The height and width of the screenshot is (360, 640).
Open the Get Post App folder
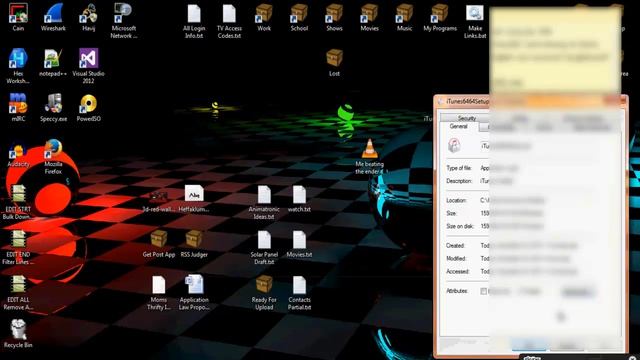159,243
